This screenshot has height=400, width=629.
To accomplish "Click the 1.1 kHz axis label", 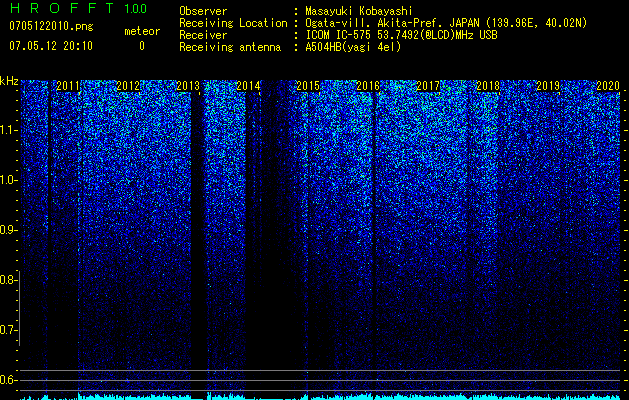I will coord(8,130).
